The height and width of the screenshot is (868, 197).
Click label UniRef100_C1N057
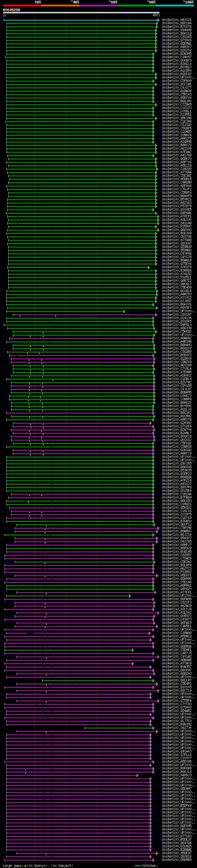click(176, 57)
